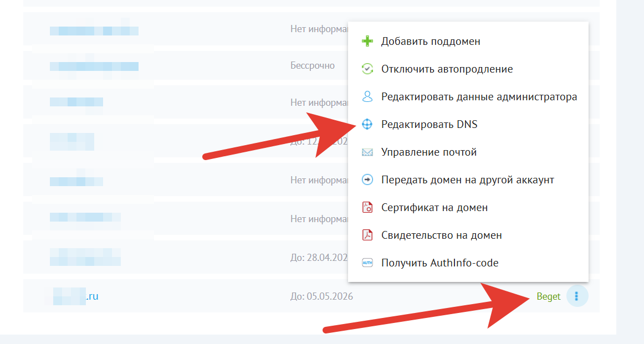Select Редактировать данные администратора menu entry
The height and width of the screenshot is (344, 644).
[x=479, y=97]
